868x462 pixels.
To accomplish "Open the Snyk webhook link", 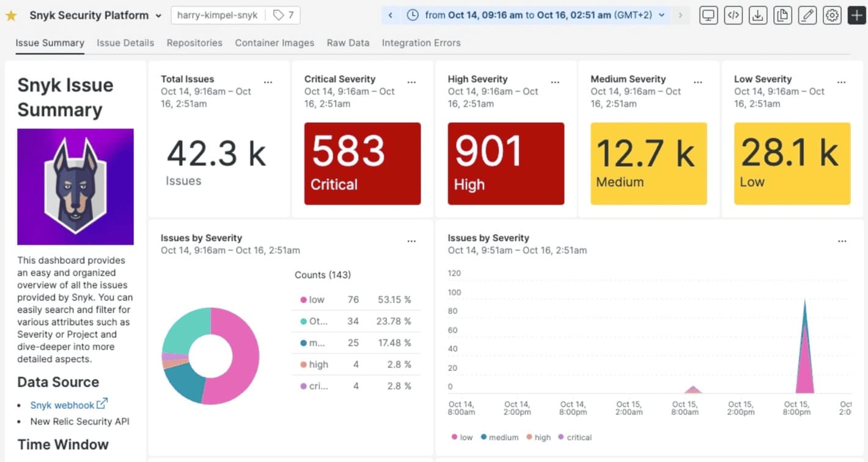I will 69,405.
